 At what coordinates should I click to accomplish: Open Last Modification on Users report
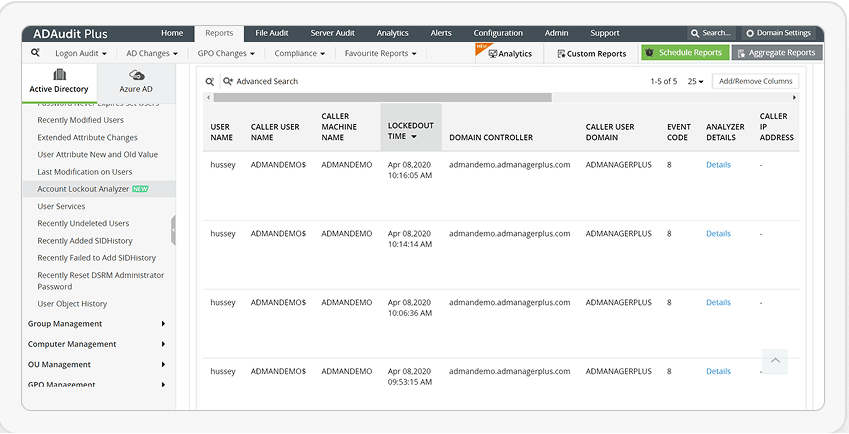[x=84, y=172]
